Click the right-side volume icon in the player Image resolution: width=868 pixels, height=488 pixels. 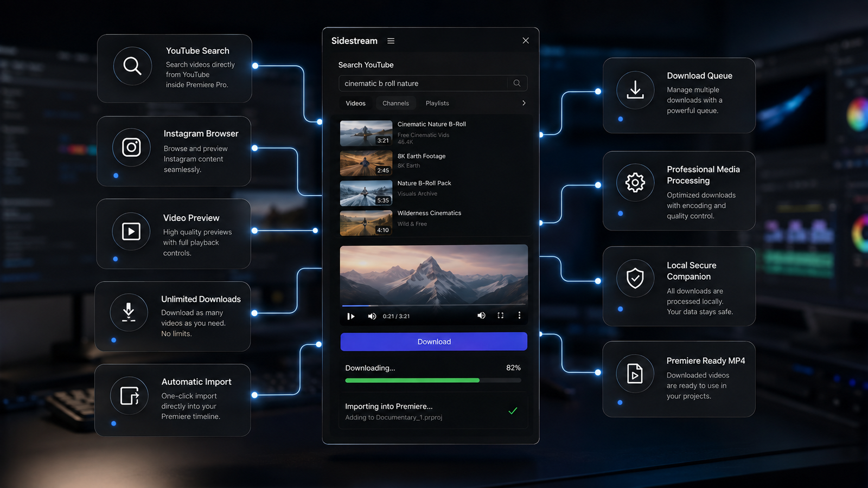(x=481, y=316)
